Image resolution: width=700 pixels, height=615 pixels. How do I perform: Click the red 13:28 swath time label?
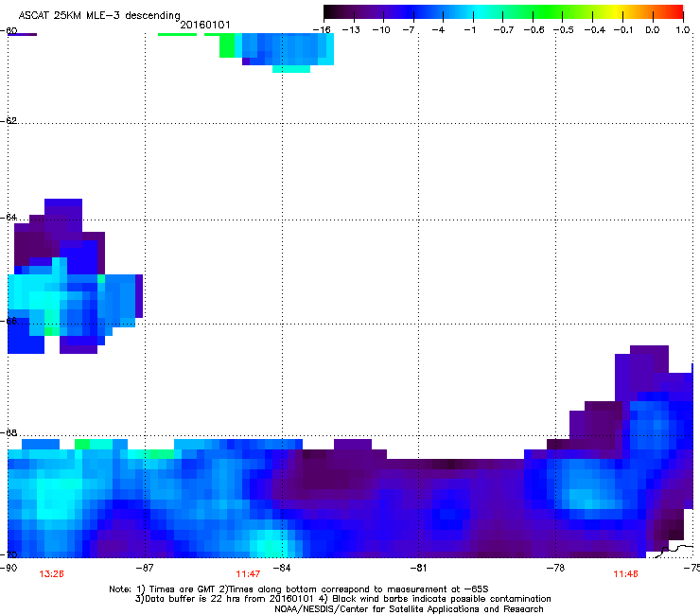51,574
